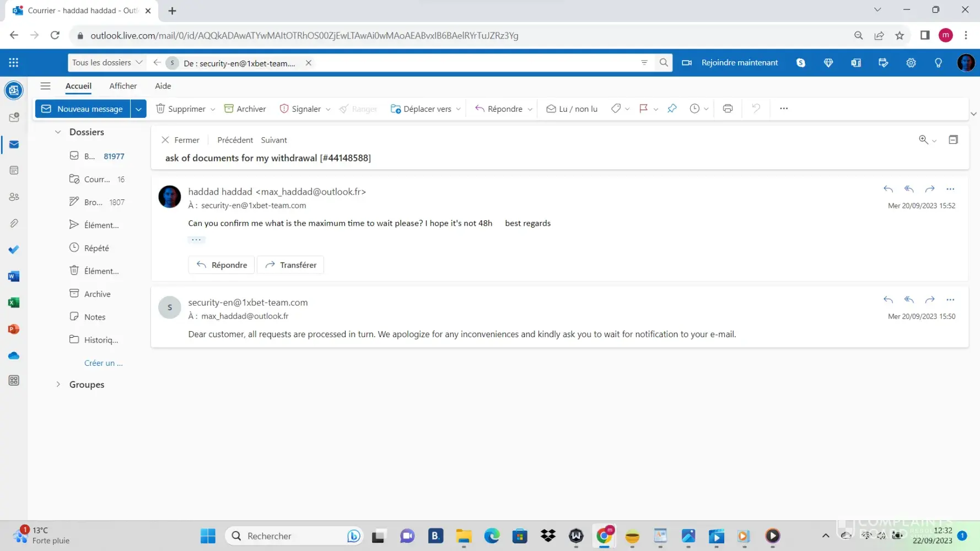Click the Archiver toolbar button
The width and height of the screenshot is (980, 551).
[245, 109]
